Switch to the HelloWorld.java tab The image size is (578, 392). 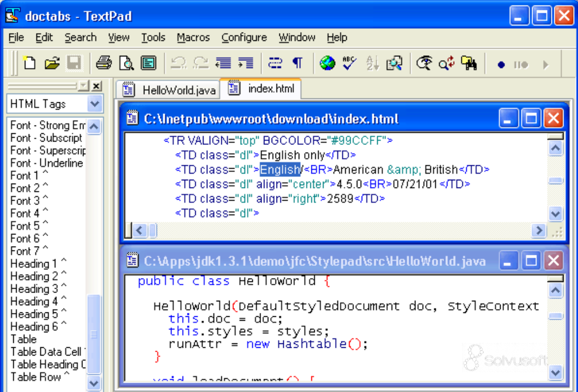(169, 90)
